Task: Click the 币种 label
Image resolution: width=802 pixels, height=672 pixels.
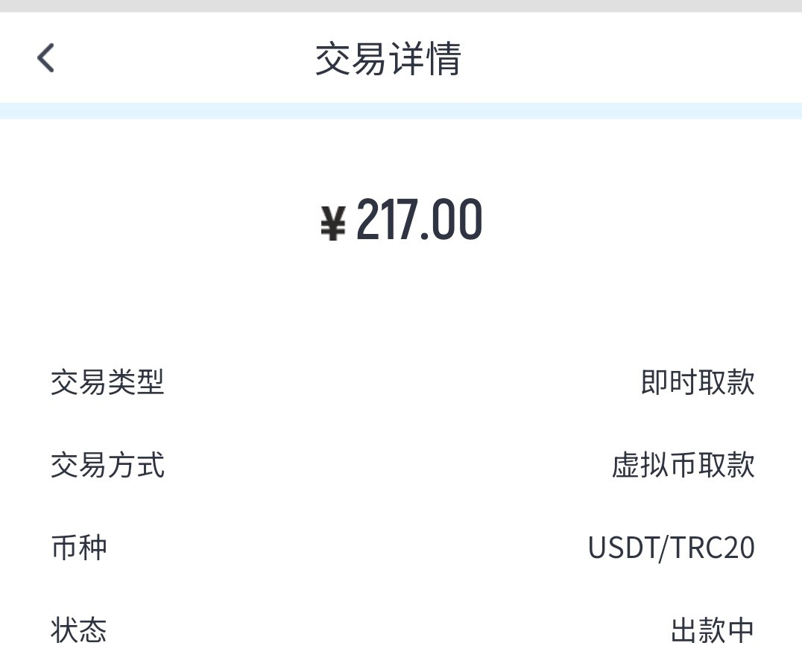Action: [x=79, y=548]
